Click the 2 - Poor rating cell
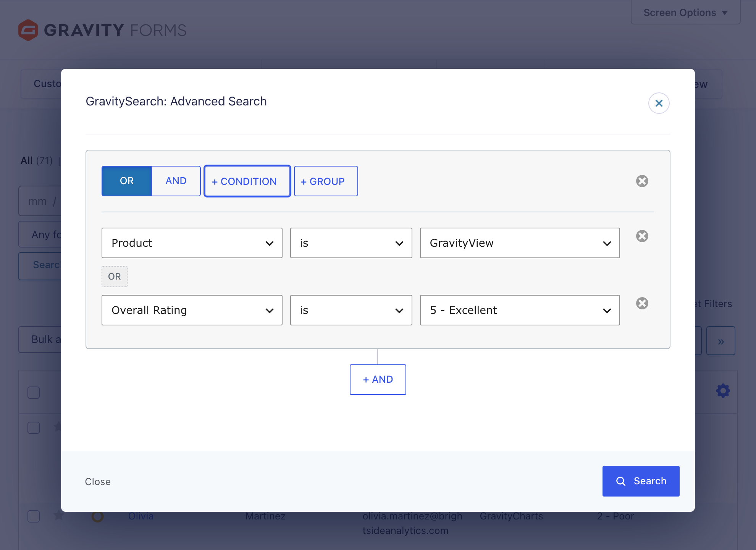 (615, 516)
